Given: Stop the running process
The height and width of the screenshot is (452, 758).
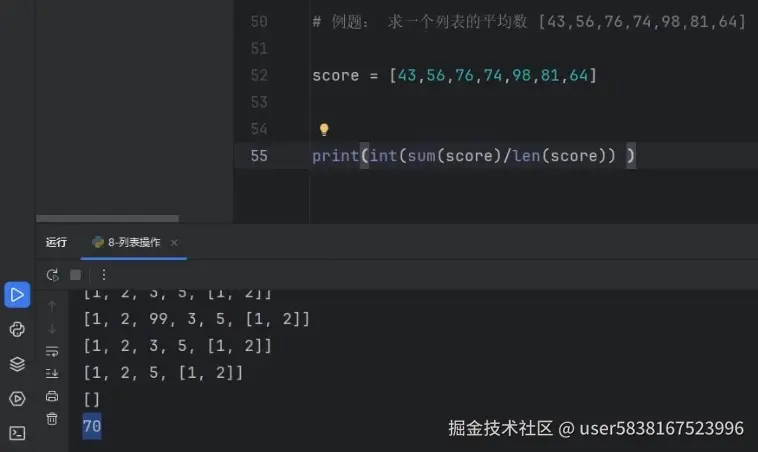Looking at the screenshot, I should click(75, 275).
